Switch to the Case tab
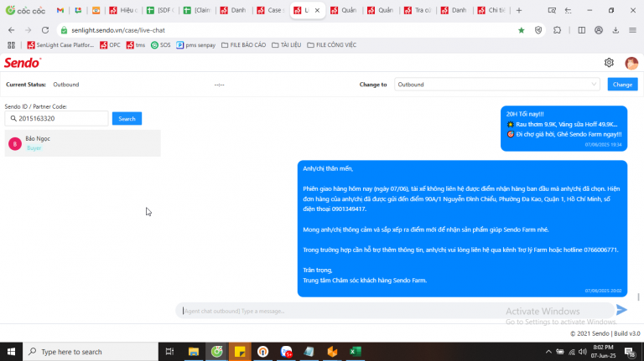The height and width of the screenshot is (361, 644). (271, 10)
